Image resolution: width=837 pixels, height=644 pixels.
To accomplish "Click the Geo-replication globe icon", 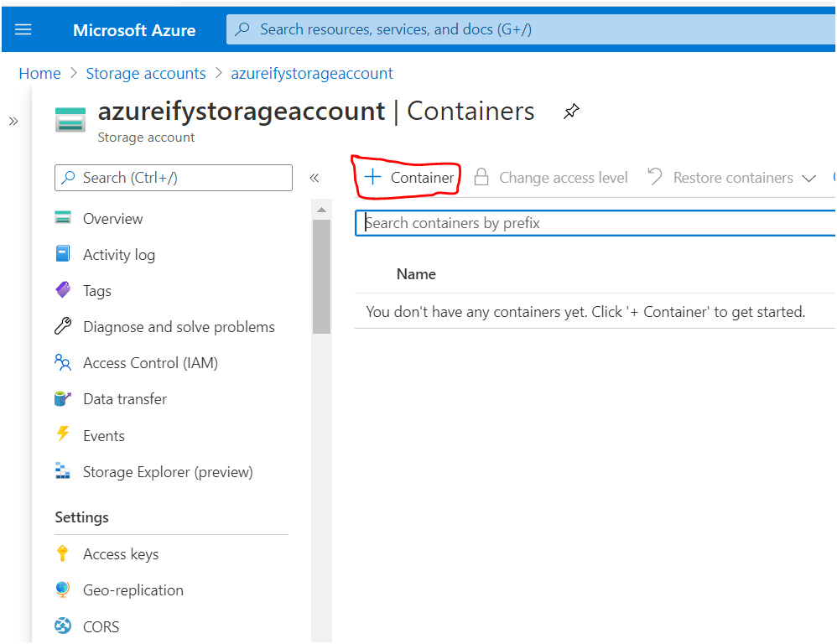I will (x=62, y=589).
